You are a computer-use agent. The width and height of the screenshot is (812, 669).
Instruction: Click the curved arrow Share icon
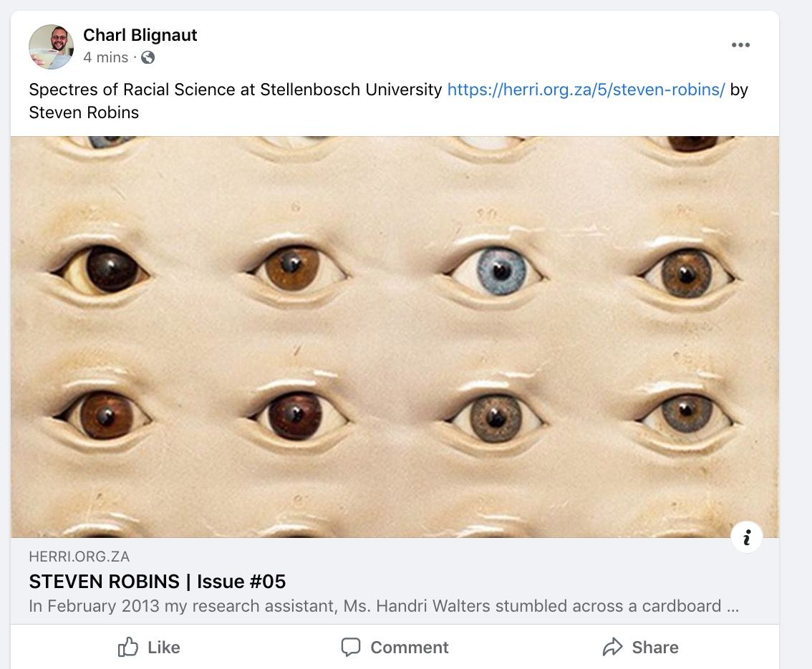(612, 648)
